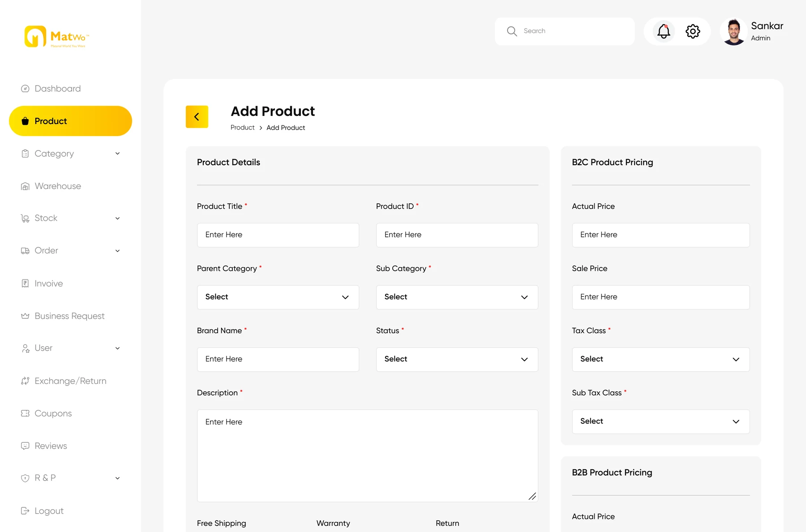806x532 pixels.
Task: Click the Logout door icon
Action: 25,511
